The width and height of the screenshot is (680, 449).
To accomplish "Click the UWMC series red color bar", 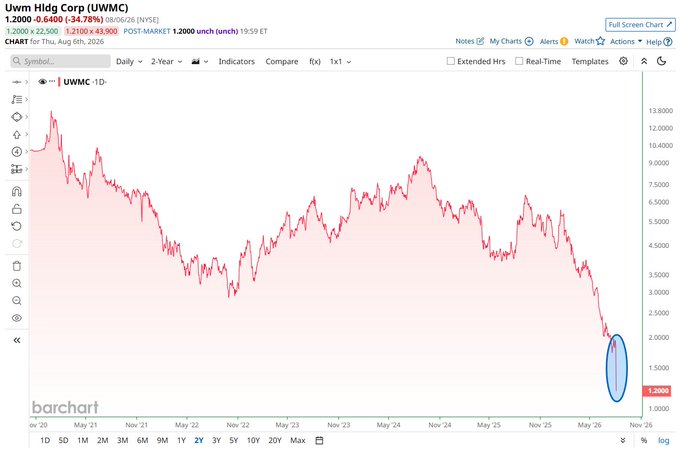I will click(x=59, y=82).
